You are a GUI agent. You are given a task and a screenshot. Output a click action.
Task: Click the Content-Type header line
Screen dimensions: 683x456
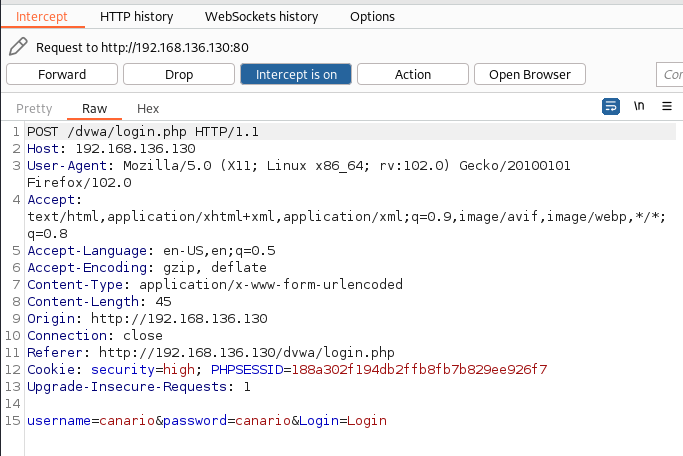pos(215,284)
